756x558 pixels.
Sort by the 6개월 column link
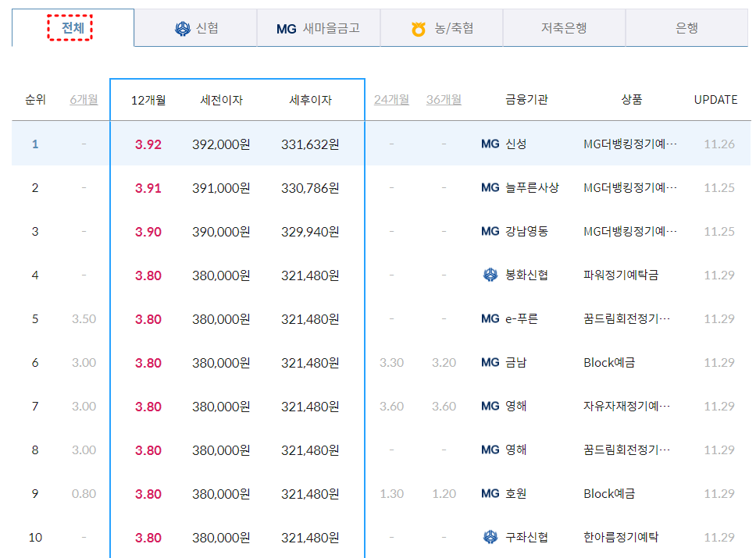[x=84, y=100]
